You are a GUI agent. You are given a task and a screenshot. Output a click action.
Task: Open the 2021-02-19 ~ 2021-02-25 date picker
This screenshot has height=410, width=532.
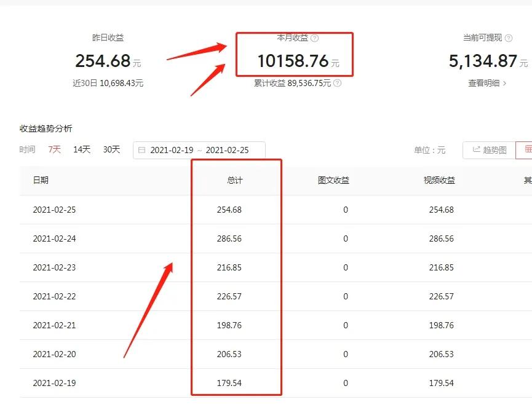point(198,149)
